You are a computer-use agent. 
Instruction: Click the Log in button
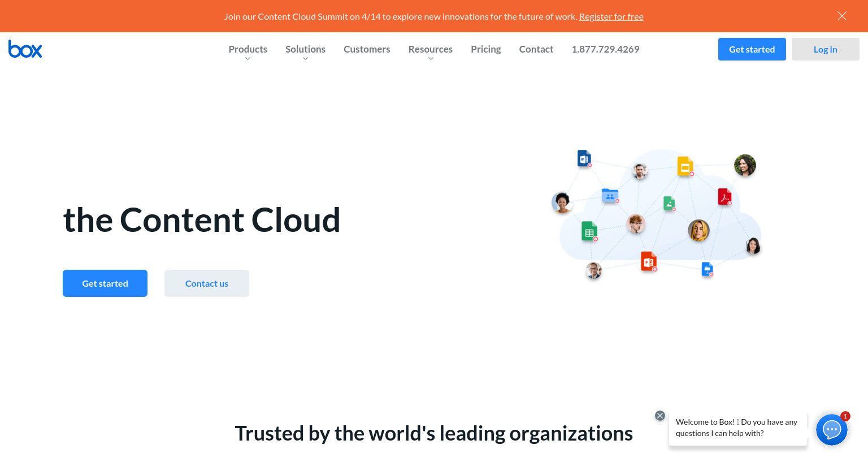tap(826, 49)
